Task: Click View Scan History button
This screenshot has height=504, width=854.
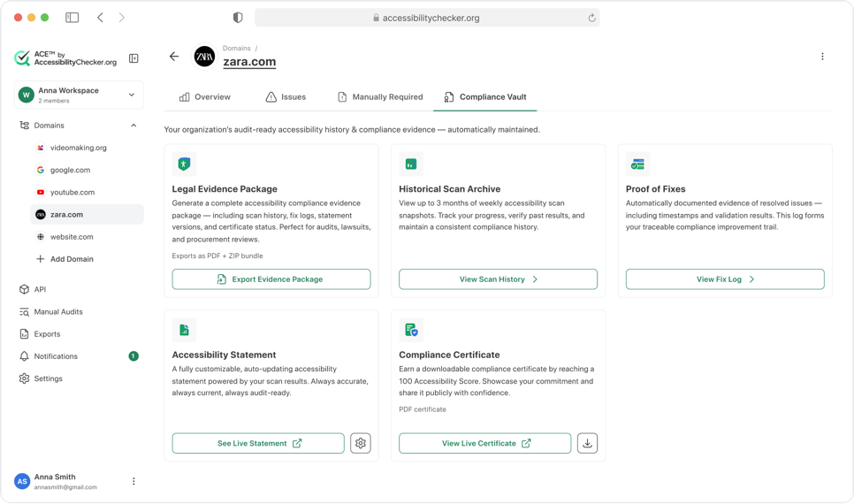Action: [x=498, y=279]
